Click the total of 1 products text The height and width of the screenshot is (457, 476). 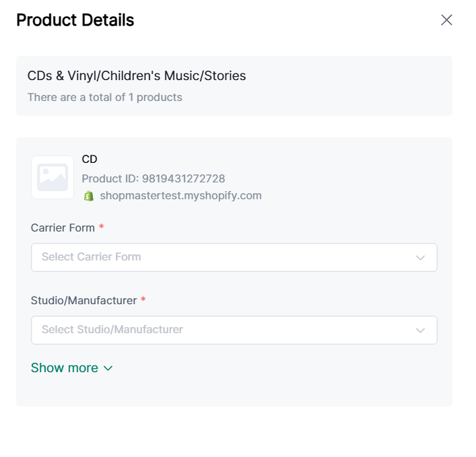[105, 97]
